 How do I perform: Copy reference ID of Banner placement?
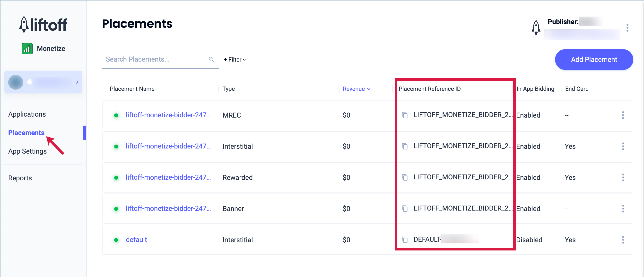coord(405,209)
